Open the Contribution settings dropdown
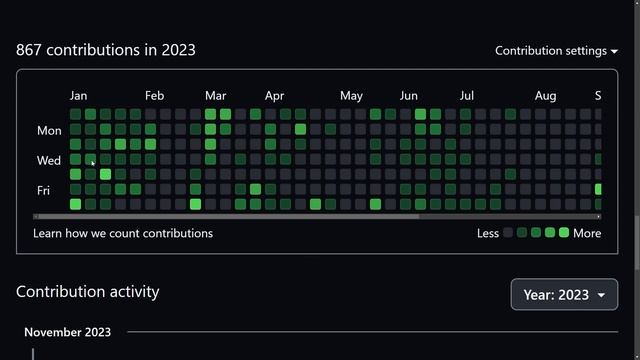640x360 pixels. click(556, 51)
